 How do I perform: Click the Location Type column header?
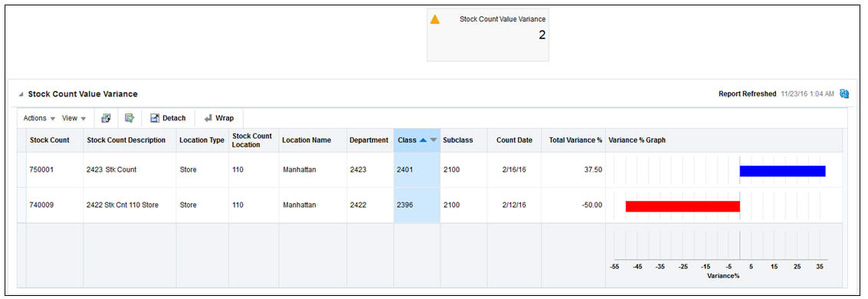click(x=201, y=140)
